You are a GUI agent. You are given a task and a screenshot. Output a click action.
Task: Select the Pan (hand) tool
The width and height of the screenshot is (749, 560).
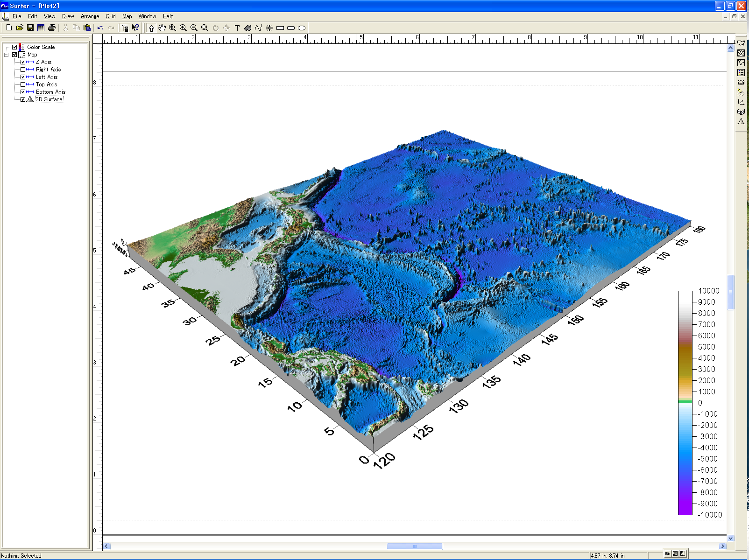[x=162, y=28]
